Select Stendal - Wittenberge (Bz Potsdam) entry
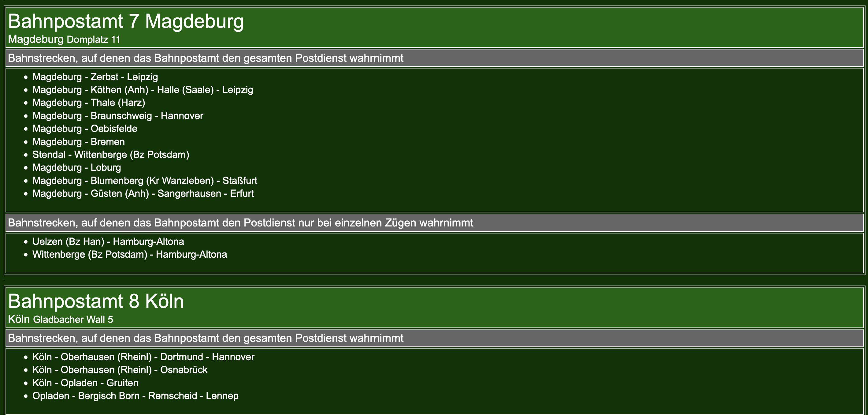The height and width of the screenshot is (415, 868). [110, 155]
